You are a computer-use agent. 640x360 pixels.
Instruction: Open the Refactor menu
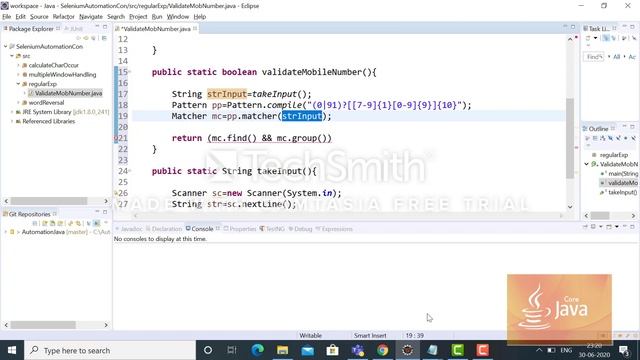click(x=63, y=17)
